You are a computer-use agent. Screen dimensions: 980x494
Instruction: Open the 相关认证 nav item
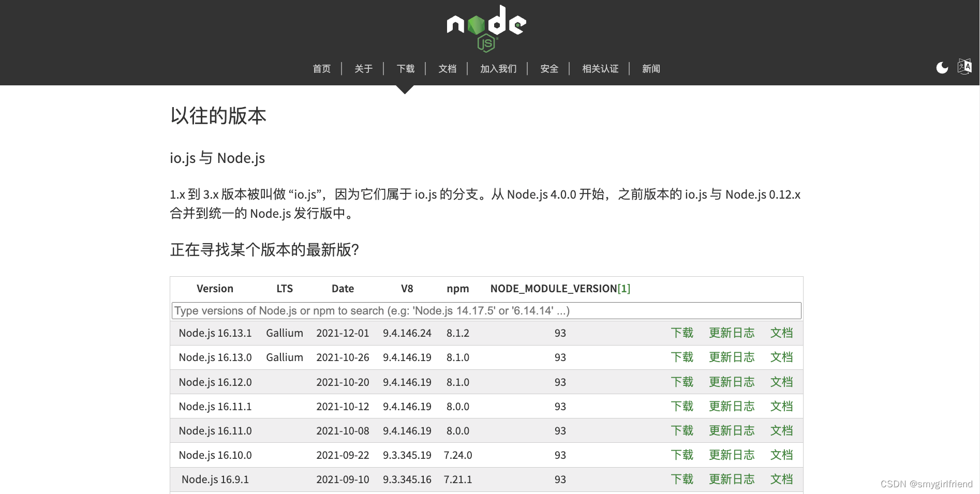(600, 69)
